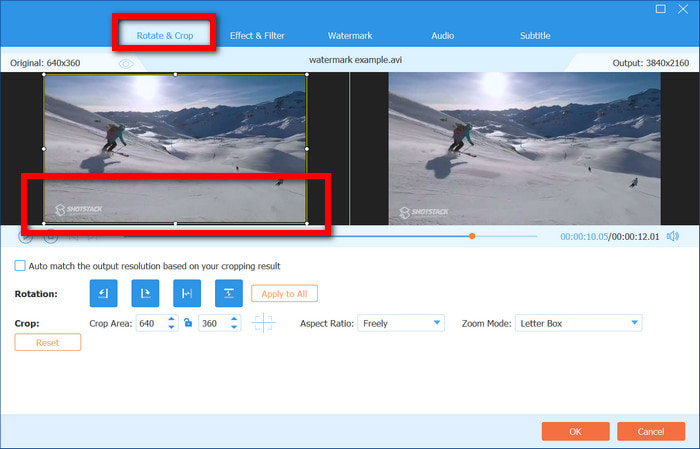Open the Watermark tab
The width and height of the screenshot is (700, 449).
click(350, 36)
